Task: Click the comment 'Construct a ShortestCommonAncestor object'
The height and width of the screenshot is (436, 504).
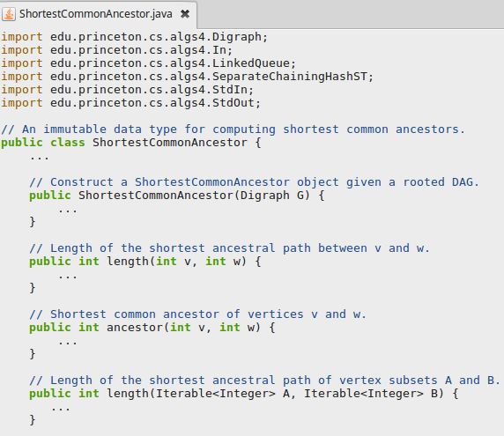Action: tap(255, 182)
